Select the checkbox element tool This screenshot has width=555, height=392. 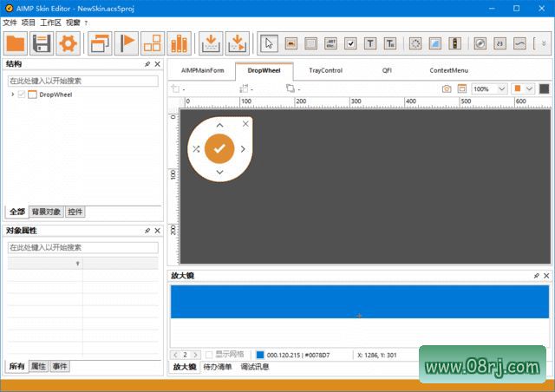coord(350,43)
